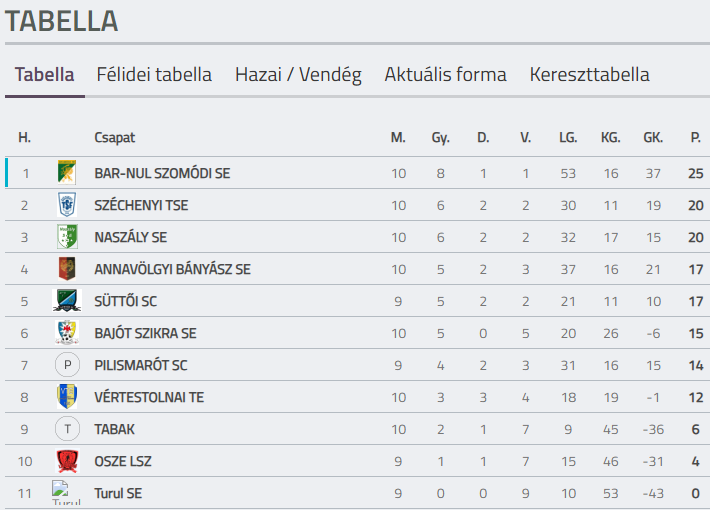This screenshot has height=510, width=710.
Task: Open the Turul SE team link
Action: [118, 493]
